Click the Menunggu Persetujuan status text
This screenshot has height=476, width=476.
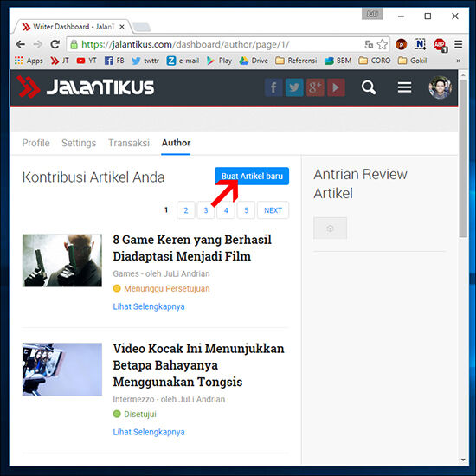click(167, 288)
